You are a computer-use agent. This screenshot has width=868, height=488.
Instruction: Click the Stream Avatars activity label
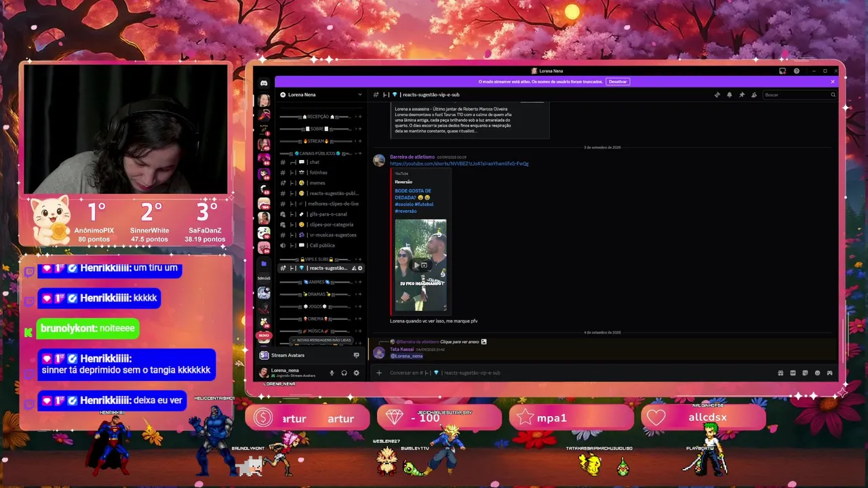click(x=288, y=355)
